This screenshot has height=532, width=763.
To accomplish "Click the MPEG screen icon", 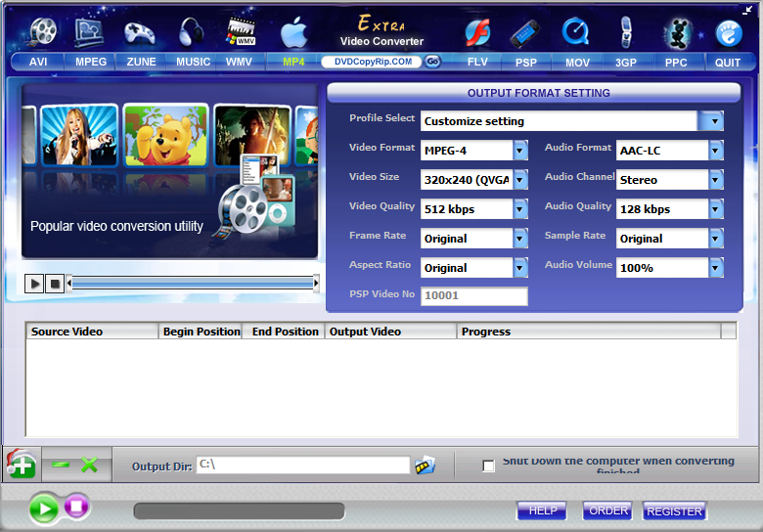I will click(89, 32).
